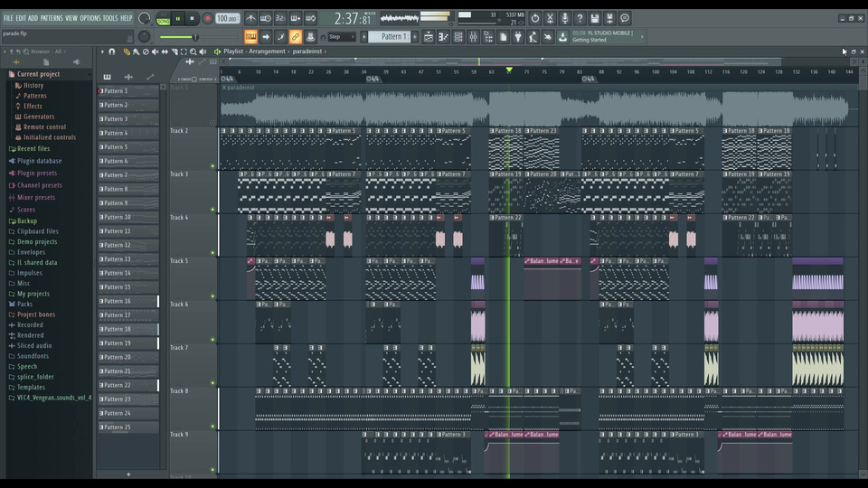868x488 pixels.
Task: Click the tempo field showing 100.000
Action: (226, 18)
